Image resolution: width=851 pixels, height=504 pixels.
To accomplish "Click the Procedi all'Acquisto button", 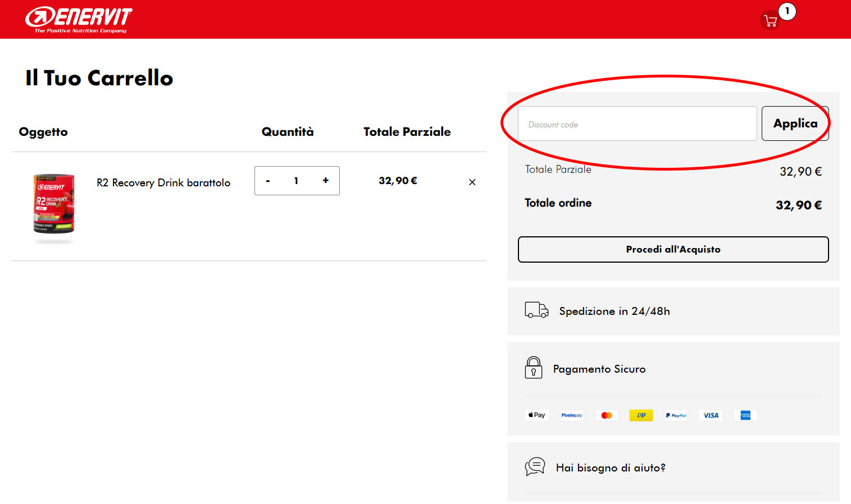I will (673, 249).
